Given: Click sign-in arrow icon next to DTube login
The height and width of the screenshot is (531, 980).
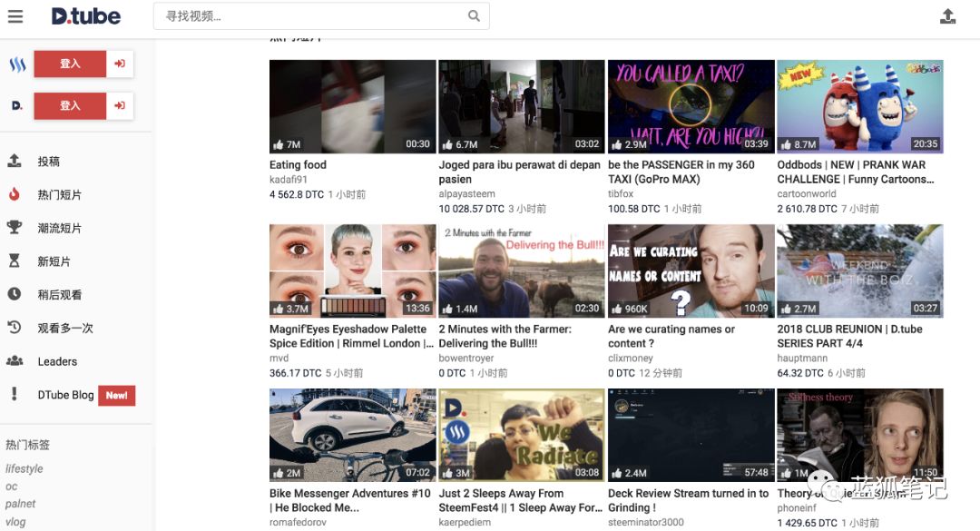Looking at the screenshot, I should tap(120, 105).
